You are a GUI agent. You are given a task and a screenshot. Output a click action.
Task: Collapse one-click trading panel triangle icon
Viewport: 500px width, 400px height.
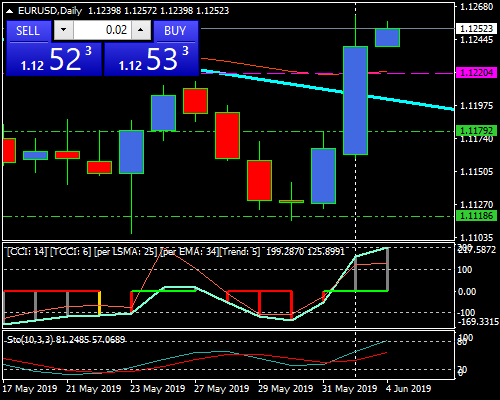(9, 11)
